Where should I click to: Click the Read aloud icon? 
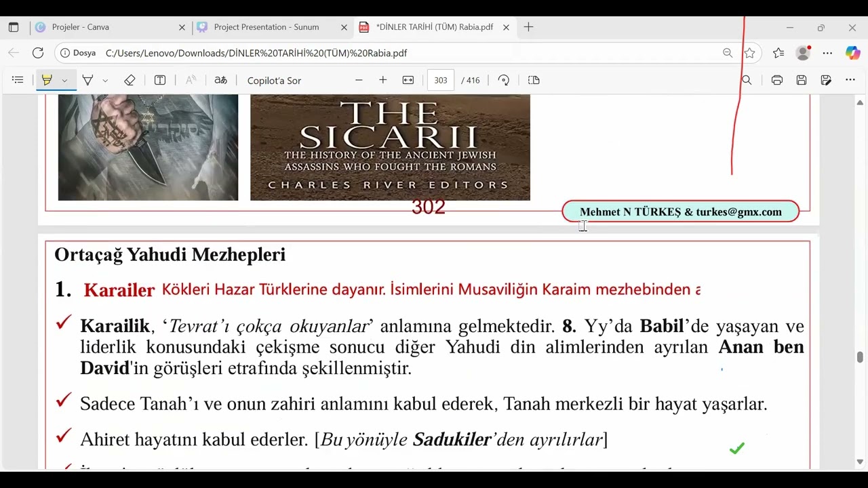tap(191, 80)
